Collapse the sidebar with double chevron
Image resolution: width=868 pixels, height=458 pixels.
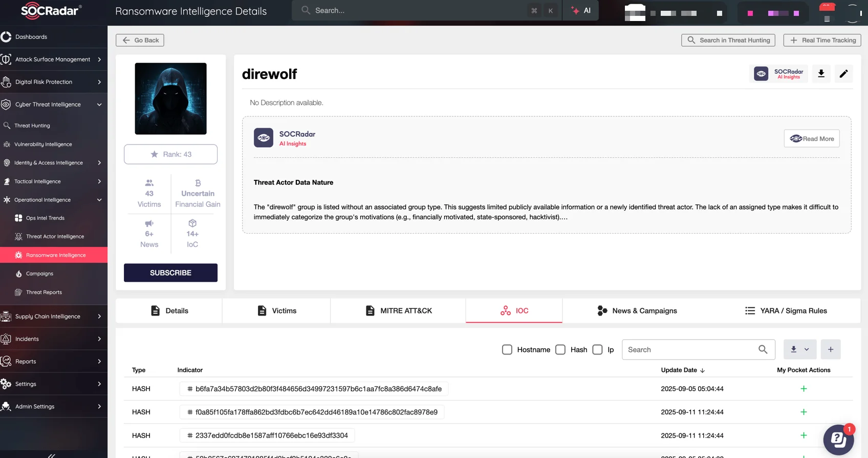pyautogui.click(x=52, y=455)
